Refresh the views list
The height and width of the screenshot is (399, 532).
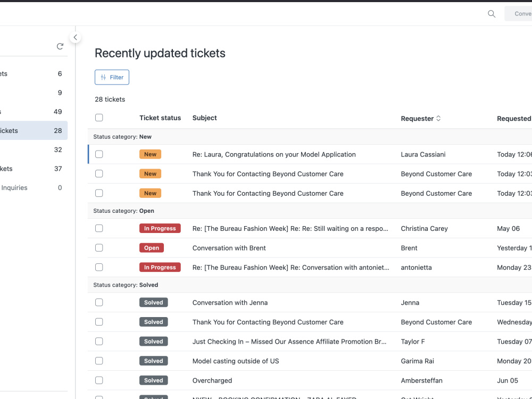(x=60, y=46)
